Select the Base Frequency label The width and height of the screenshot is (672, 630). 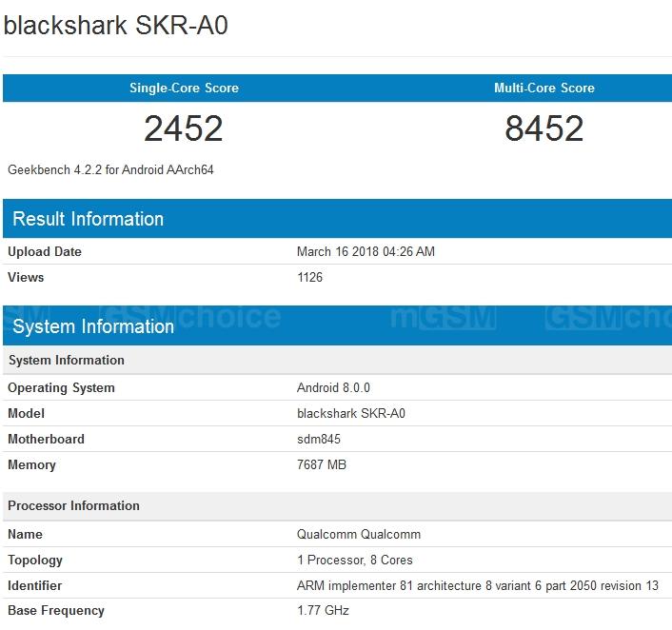pos(56,611)
